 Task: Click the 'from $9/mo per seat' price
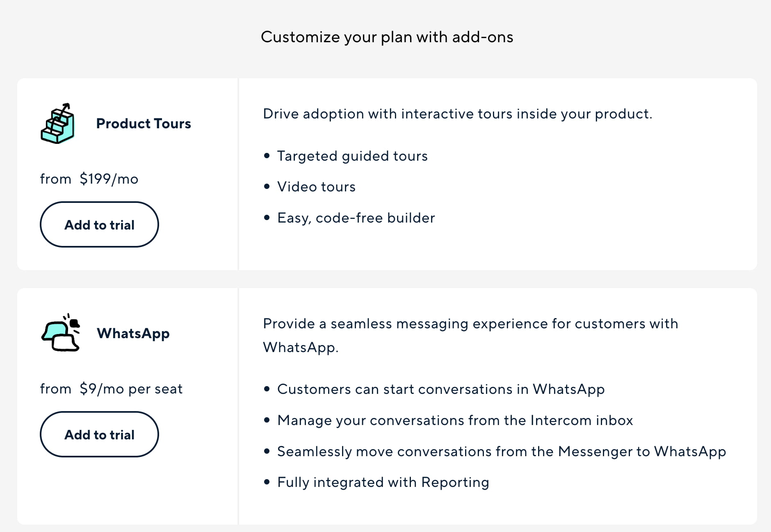click(111, 389)
